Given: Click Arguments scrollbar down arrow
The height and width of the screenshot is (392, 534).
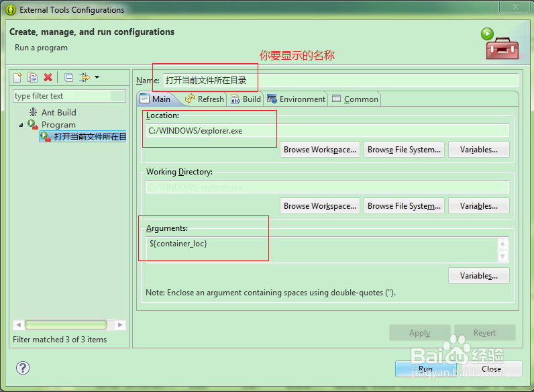Looking at the screenshot, I should [502, 256].
